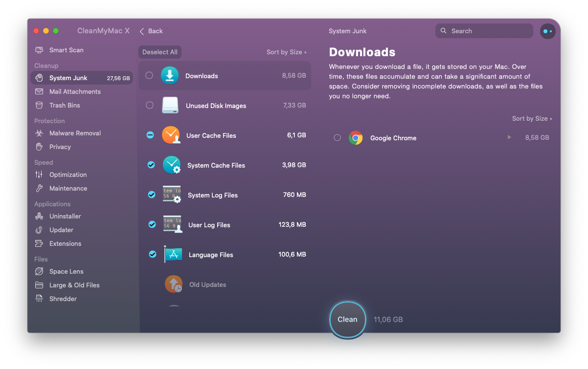Click the Google Chrome icon
Screen dimensions: 588x369
pyautogui.click(x=356, y=138)
